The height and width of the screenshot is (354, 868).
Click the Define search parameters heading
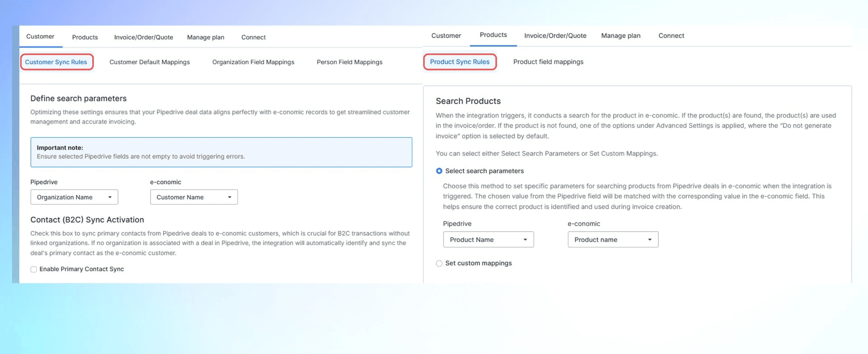(x=79, y=98)
